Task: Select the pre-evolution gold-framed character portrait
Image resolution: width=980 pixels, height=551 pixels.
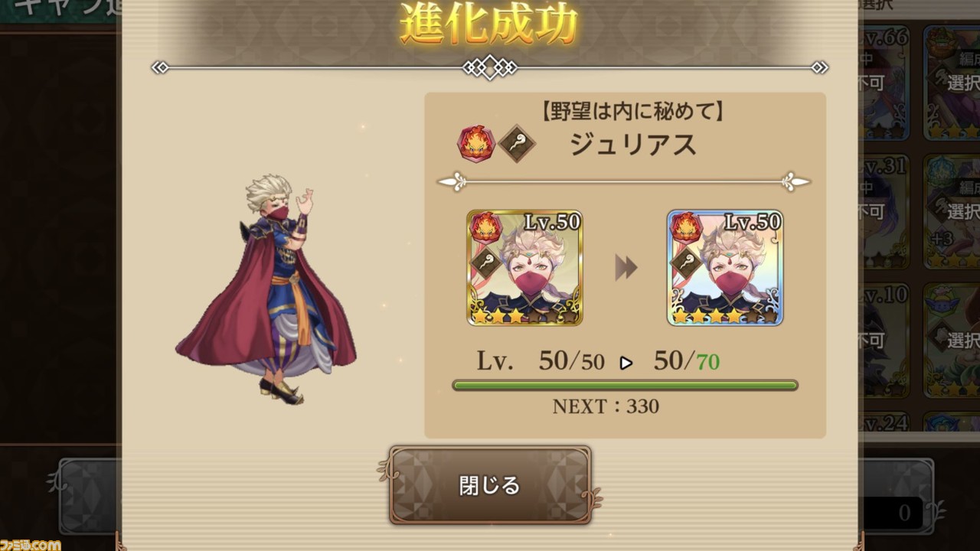Action: (x=524, y=268)
